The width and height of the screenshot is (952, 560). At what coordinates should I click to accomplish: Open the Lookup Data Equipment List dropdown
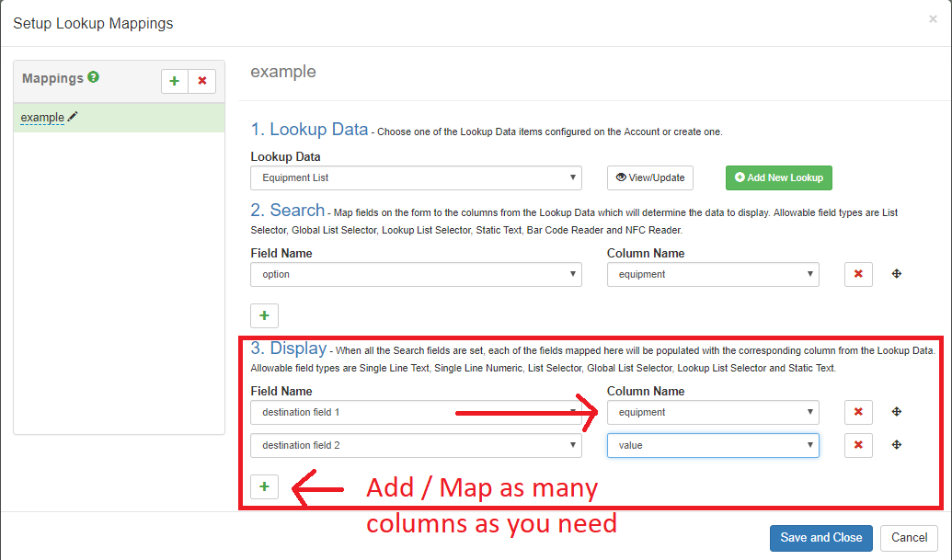click(x=416, y=177)
